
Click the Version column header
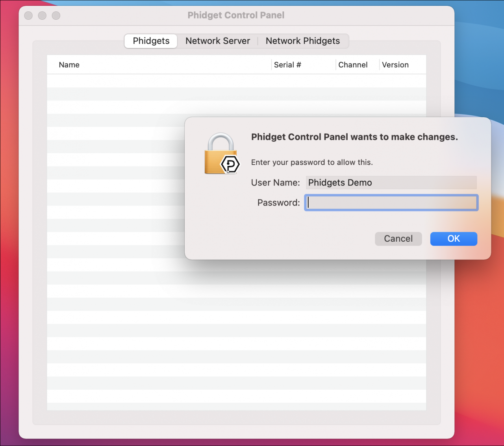coord(395,65)
